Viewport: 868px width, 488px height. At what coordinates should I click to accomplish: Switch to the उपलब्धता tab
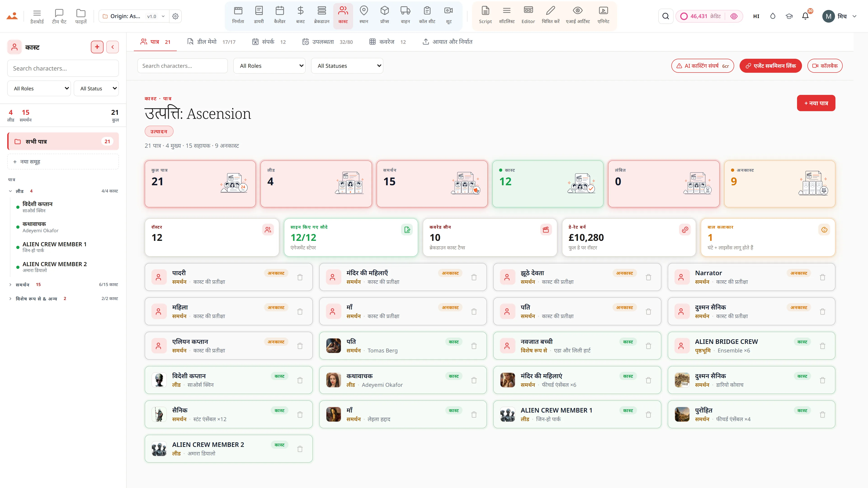click(x=328, y=42)
